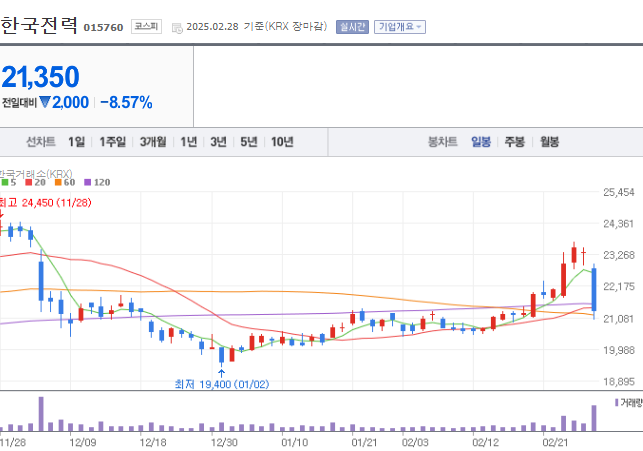The image size is (643, 451).
Task: Click the 23,268 price axis label
Action: pyautogui.click(x=618, y=255)
